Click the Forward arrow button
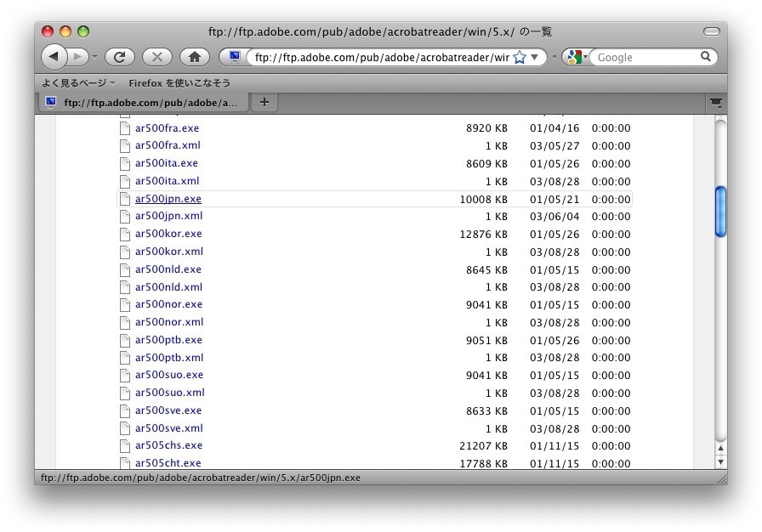Image resolution: width=762 pixels, height=532 pixels. coord(77,57)
